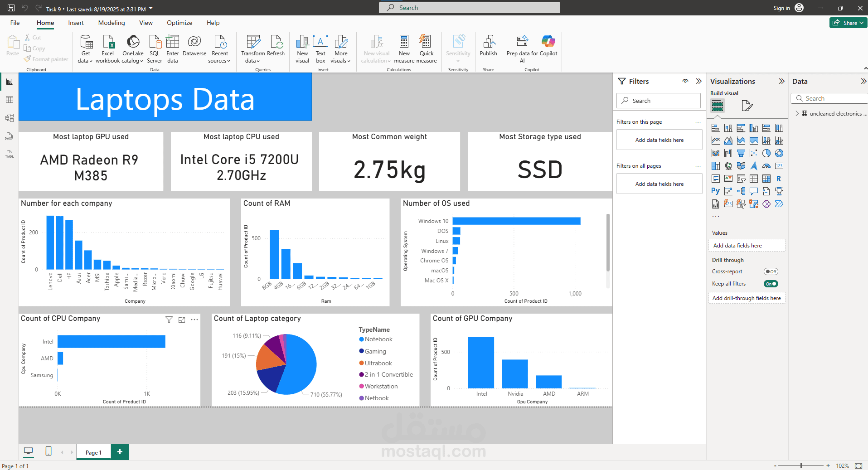Viewport: 868px width, 470px height.
Task: Click Sign in at the top right
Action: pyautogui.click(x=781, y=8)
